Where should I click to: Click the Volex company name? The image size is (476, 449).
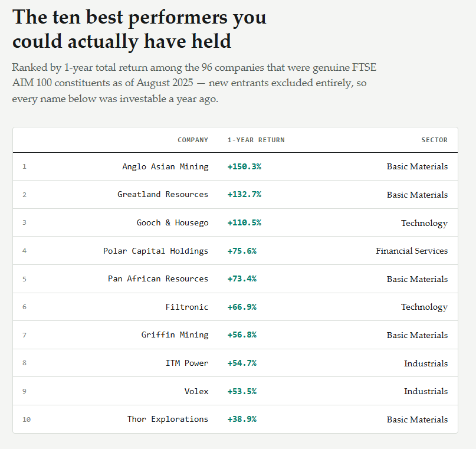(196, 391)
